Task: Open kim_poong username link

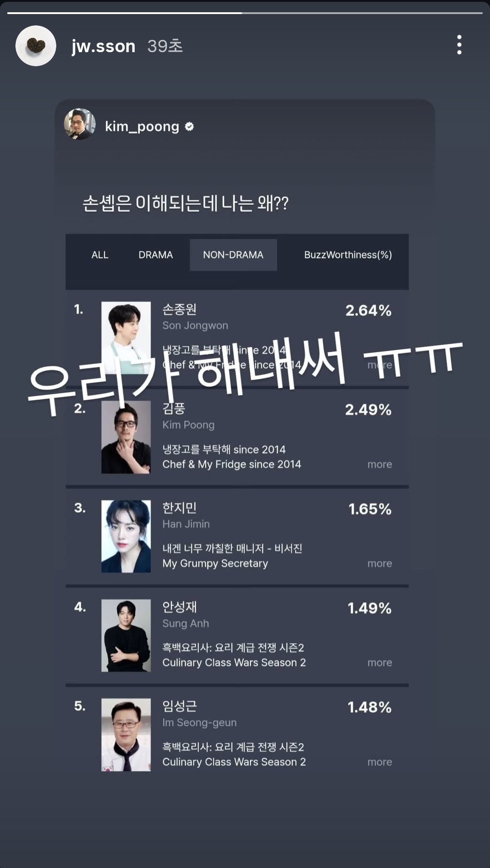Action: point(142,127)
